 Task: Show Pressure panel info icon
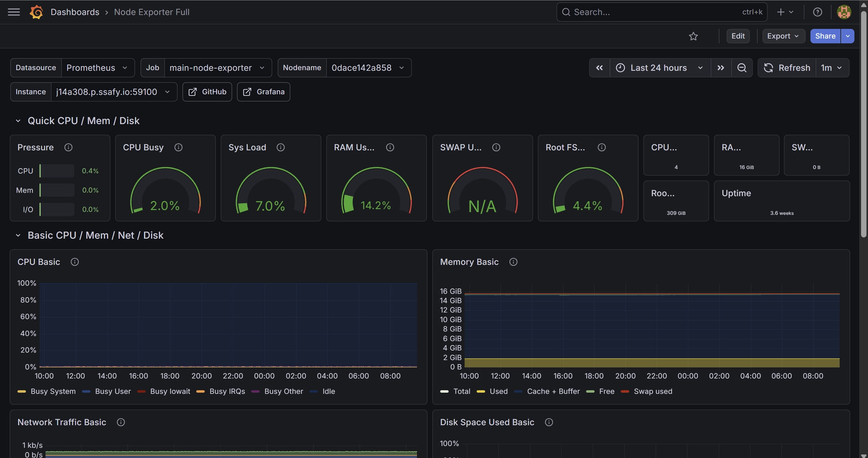click(68, 147)
